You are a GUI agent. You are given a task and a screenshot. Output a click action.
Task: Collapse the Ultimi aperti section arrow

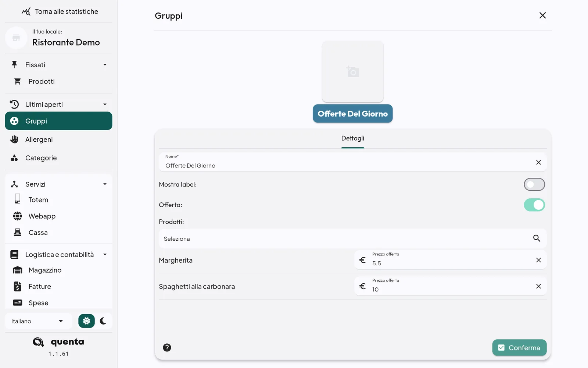tap(105, 105)
